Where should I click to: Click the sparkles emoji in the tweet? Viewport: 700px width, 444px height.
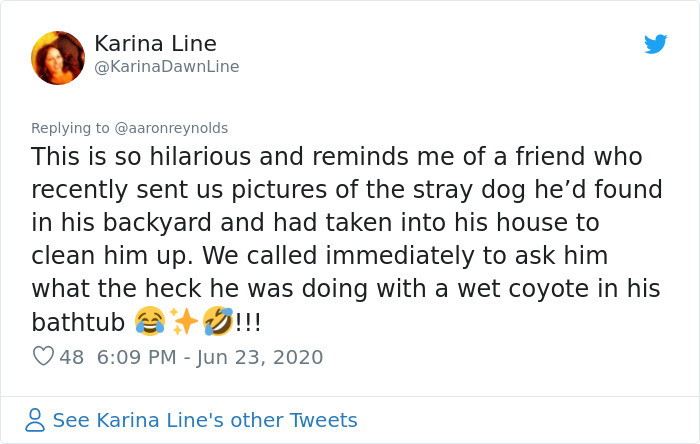click(185, 323)
